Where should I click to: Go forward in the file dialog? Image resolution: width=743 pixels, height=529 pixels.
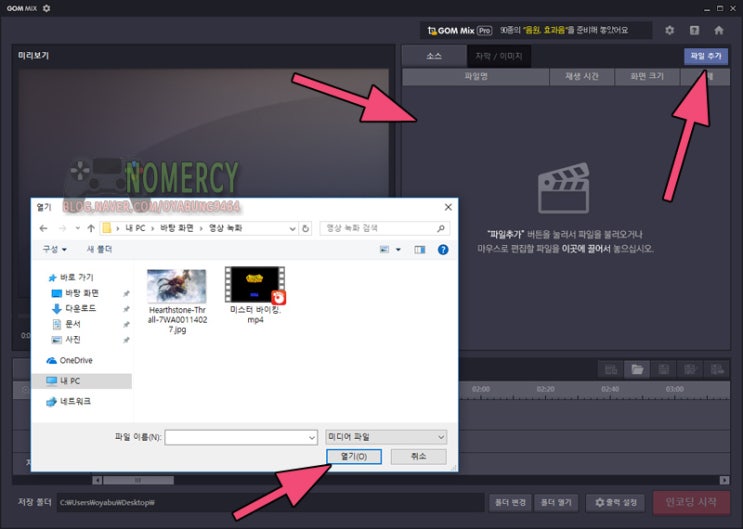[62, 228]
